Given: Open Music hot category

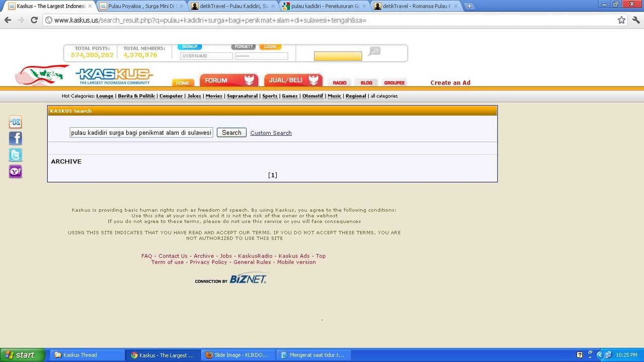Looking at the screenshot, I should (x=335, y=96).
